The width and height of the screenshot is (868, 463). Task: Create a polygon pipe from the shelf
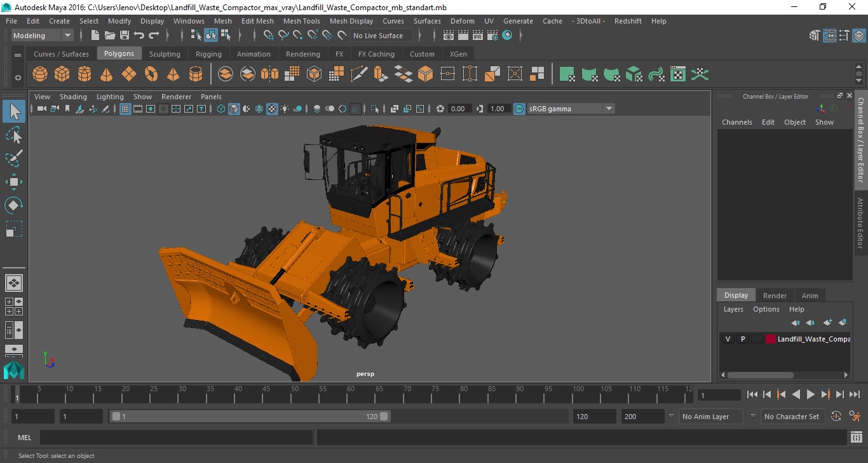coord(196,74)
